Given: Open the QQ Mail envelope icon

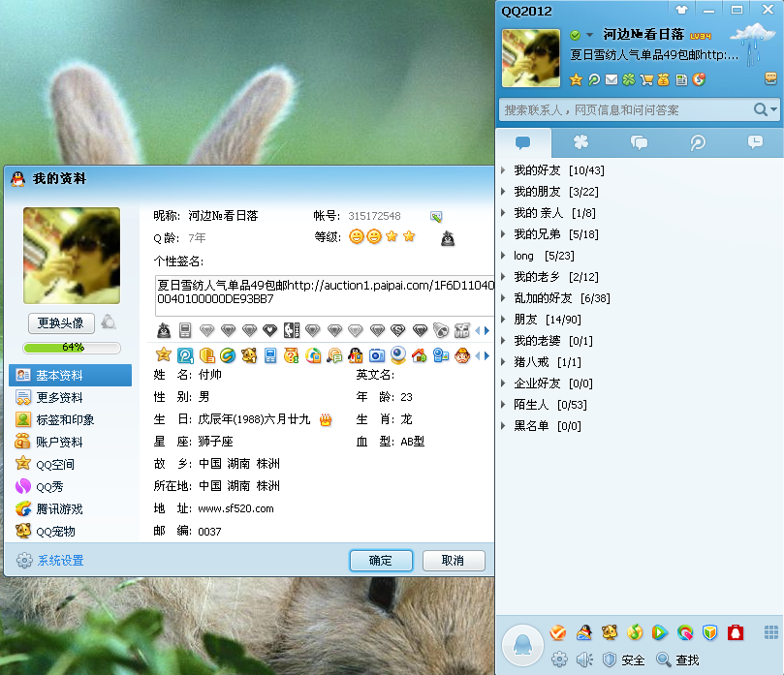Looking at the screenshot, I should tap(612, 79).
